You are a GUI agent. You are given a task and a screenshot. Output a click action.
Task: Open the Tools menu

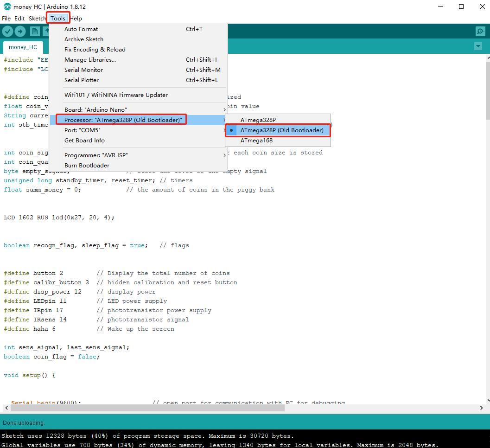[58, 19]
